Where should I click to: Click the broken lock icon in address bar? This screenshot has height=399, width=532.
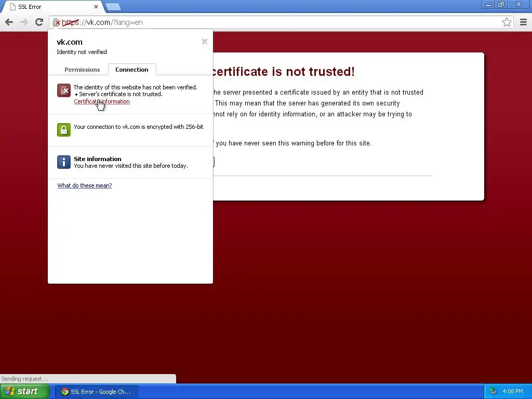56,22
